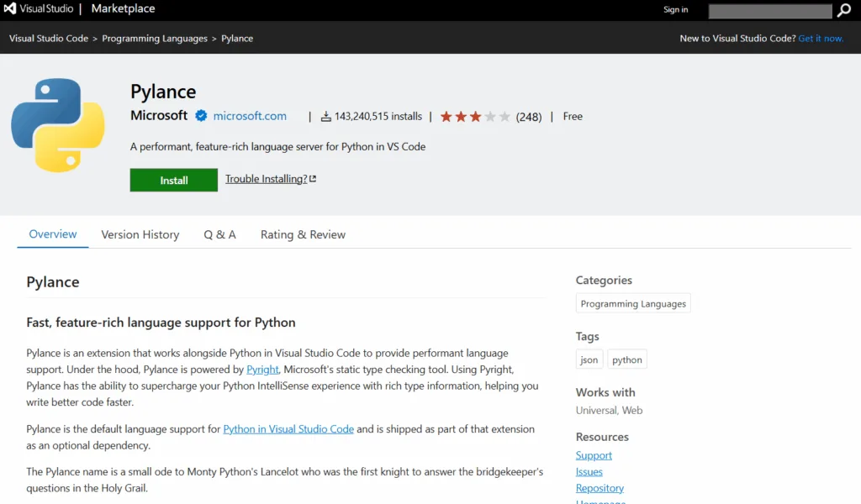Screen dimensions: 861x504
Task: Click the Programming Languages category chip
Action: [x=633, y=303]
